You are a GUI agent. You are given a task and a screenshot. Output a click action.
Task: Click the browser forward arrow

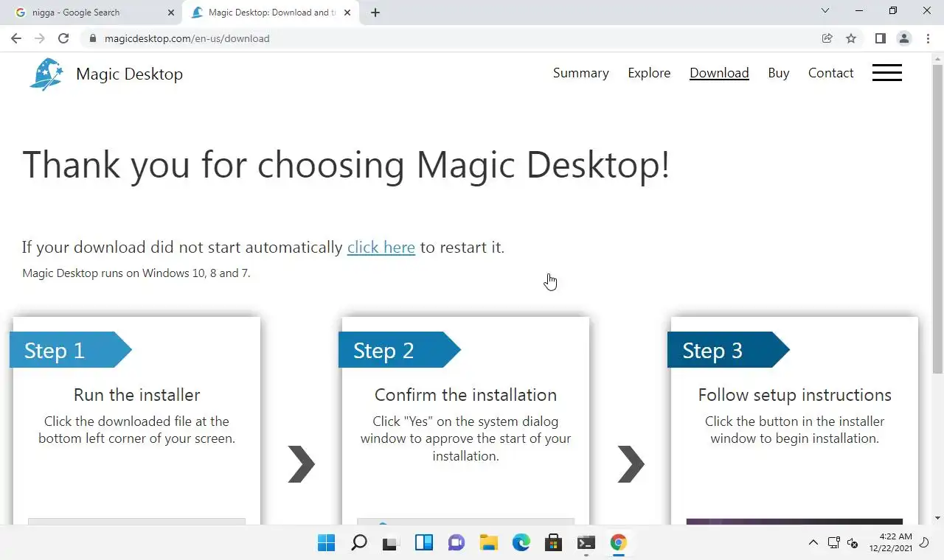40,38
